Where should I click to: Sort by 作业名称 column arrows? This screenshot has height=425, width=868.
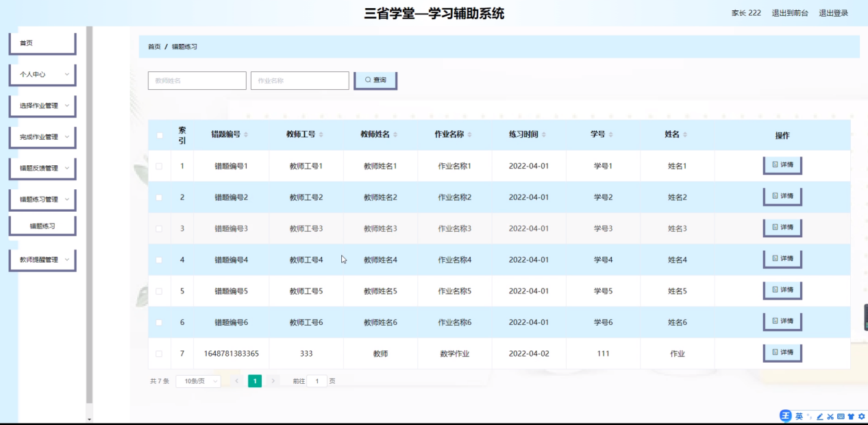point(469,135)
